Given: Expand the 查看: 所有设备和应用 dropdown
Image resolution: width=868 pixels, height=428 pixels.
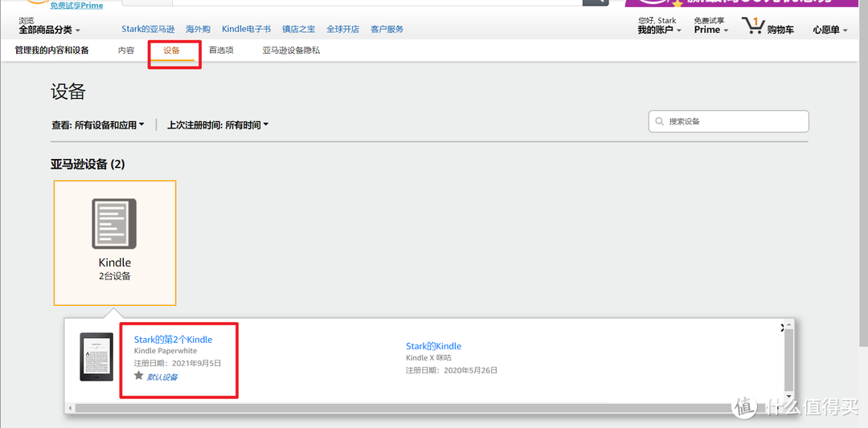Looking at the screenshot, I should [98, 125].
